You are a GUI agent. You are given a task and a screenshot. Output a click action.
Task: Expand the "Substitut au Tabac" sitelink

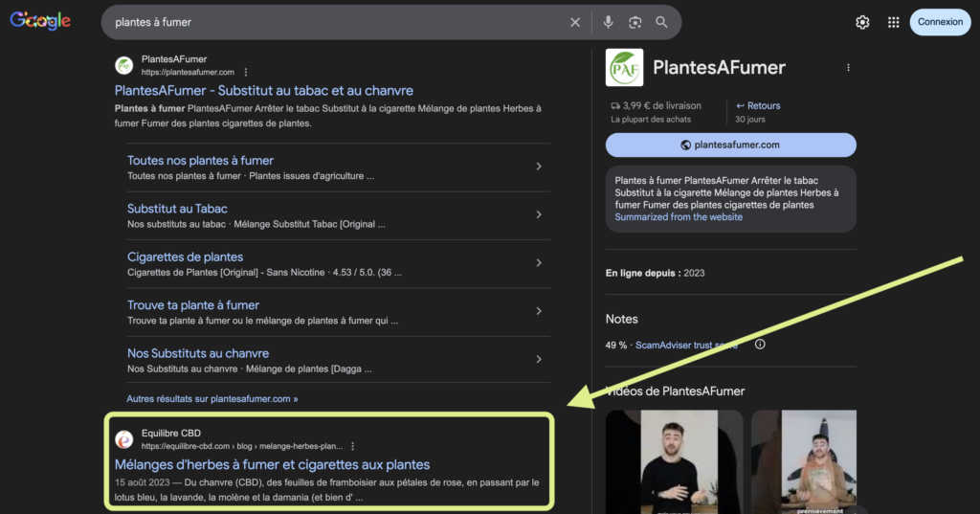pyautogui.click(x=539, y=215)
